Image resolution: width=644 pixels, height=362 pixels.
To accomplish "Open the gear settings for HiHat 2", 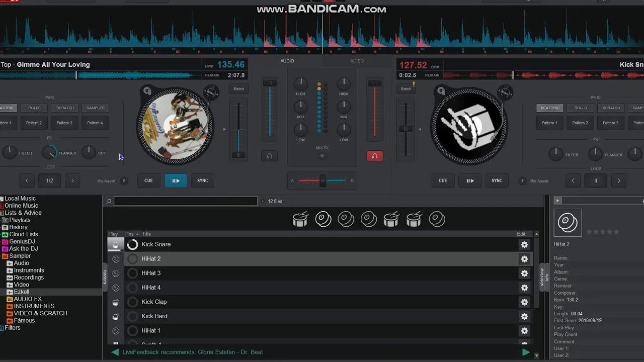I will tap(524, 259).
